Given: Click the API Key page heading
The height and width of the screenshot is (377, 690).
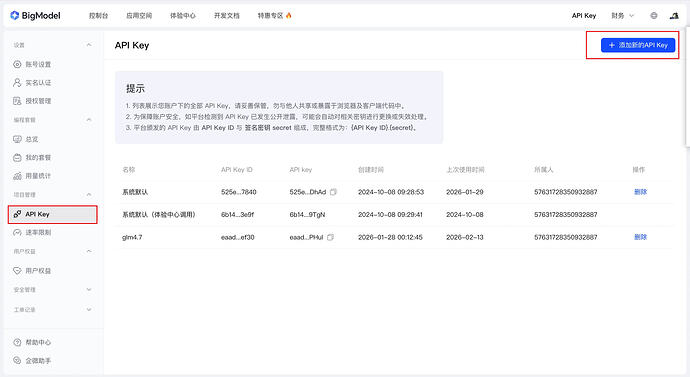Looking at the screenshot, I should (x=132, y=45).
